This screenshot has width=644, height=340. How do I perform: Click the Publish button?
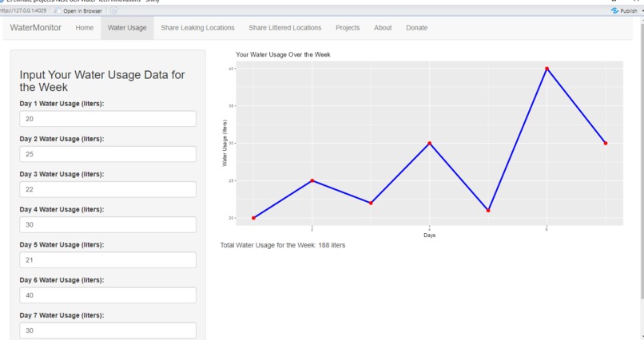pos(625,10)
